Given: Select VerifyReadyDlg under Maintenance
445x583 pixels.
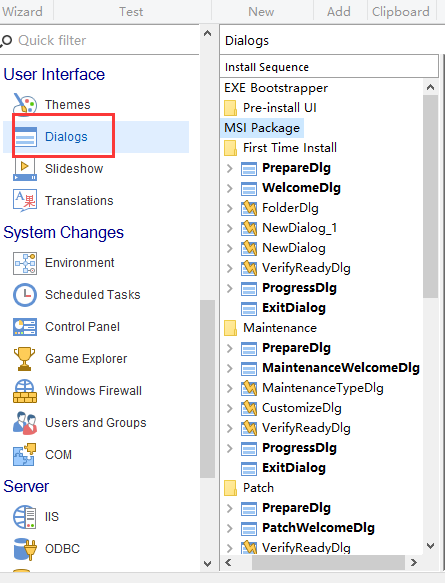Looking at the screenshot, I should [306, 428].
